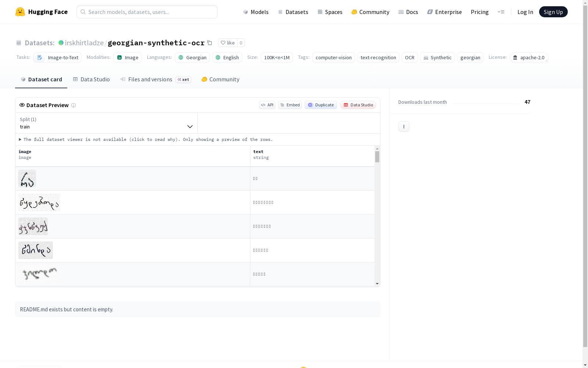The image size is (588, 368).
Task: Open the Embed button in preview header
Action: pos(290,105)
